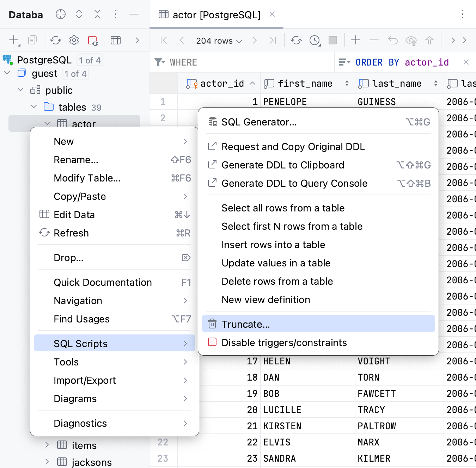
Task: Toggle Disable triggers/constraints checkbox
Action: (212, 342)
